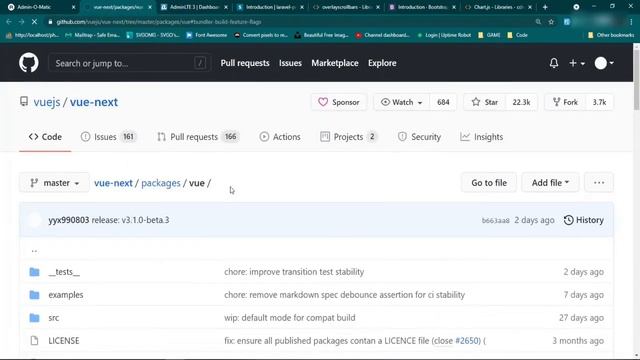640x360 pixels.
Task: Expand the Add file dropdown
Action: tap(550, 183)
